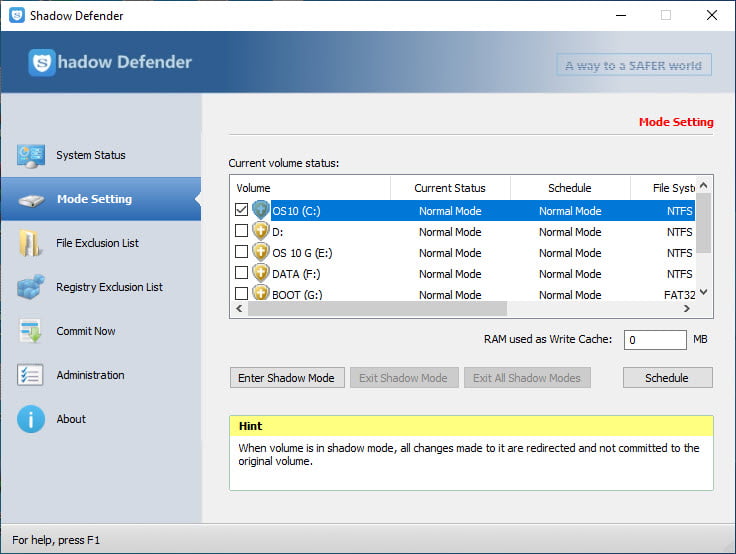
Task: Click the 'A way to a SAFER world' banner
Action: pyautogui.click(x=634, y=65)
